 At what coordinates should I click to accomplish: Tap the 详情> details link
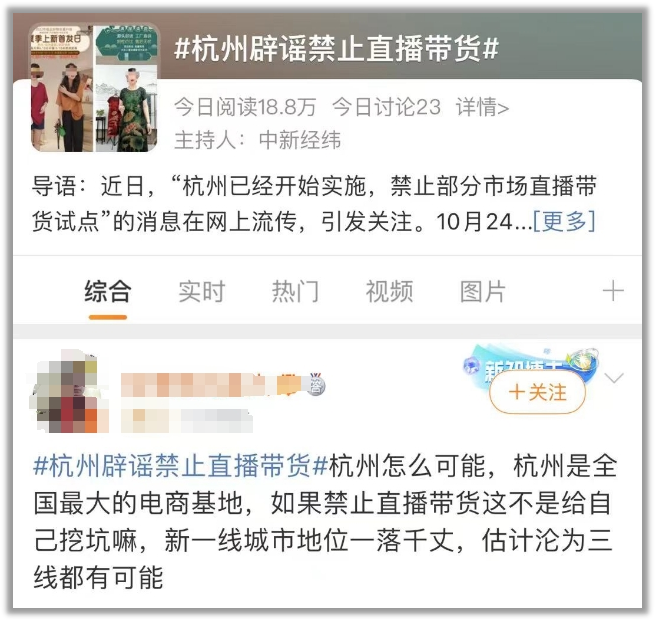pyautogui.click(x=482, y=107)
